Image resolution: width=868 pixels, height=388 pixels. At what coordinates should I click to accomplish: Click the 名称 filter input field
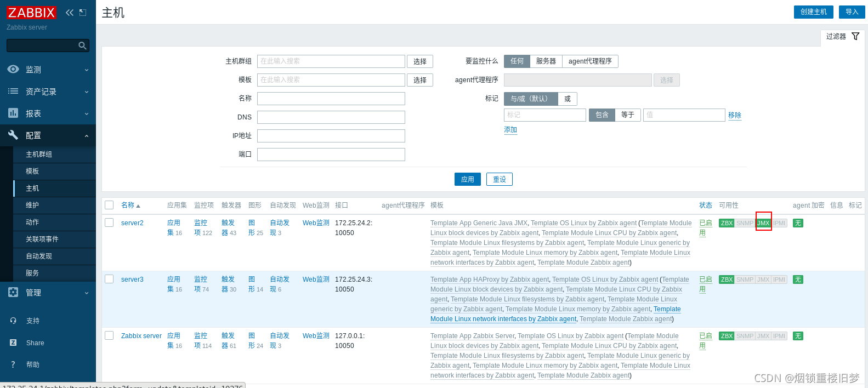click(331, 99)
